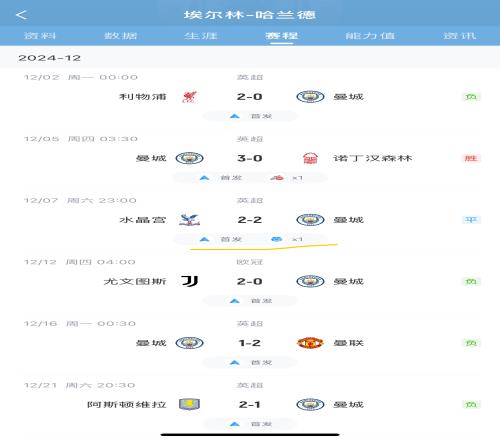500x440 pixels.
Task: Open the 2-2 score of Crystal Palace match
Action: (250, 220)
